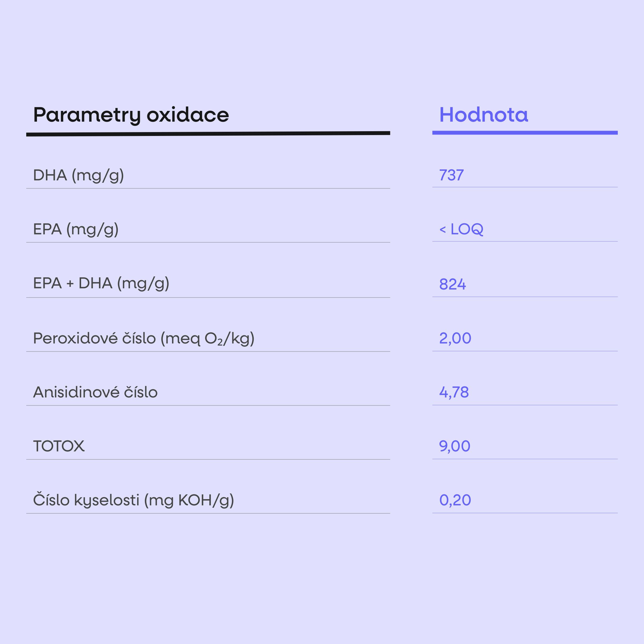
Task: Click the blue underline beneath 'Hodnota'
Action: (x=525, y=133)
